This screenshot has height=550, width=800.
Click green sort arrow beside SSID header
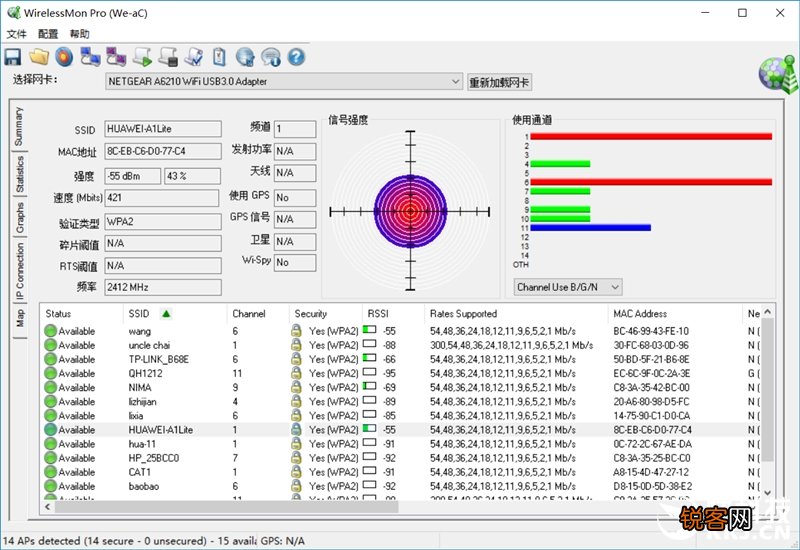166,313
